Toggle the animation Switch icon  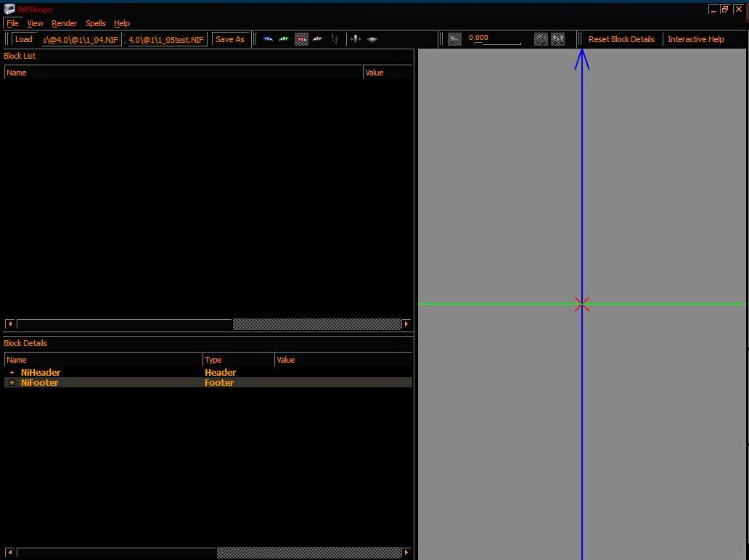pos(558,39)
